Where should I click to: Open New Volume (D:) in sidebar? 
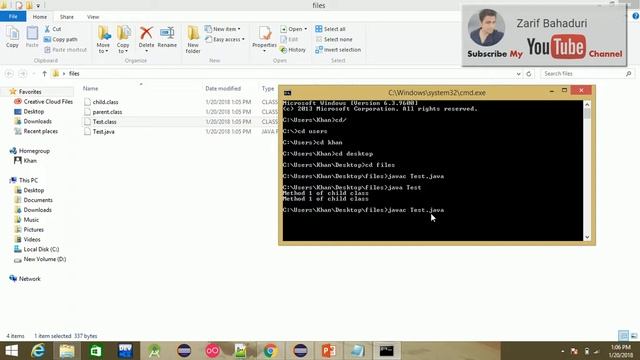coord(44,259)
